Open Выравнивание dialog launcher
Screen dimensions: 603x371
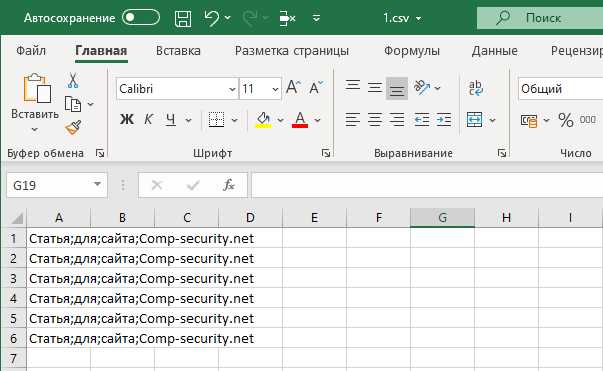tap(501, 153)
